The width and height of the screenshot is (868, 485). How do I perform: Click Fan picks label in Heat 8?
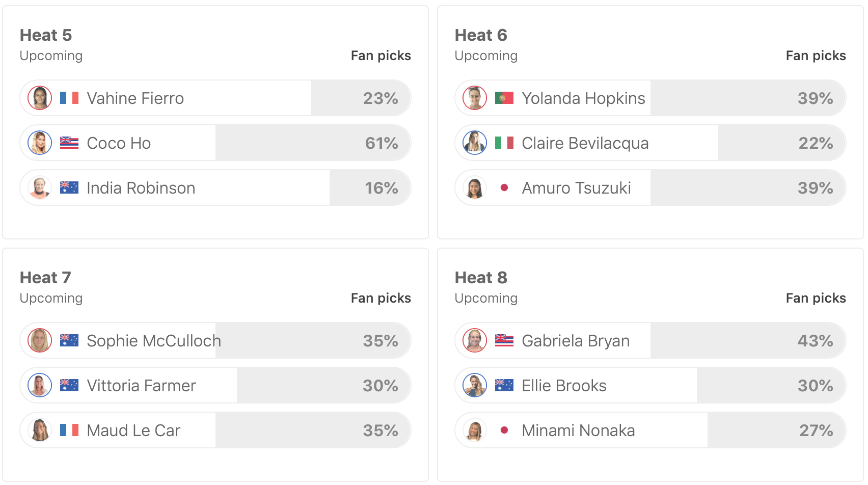[x=816, y=298]
